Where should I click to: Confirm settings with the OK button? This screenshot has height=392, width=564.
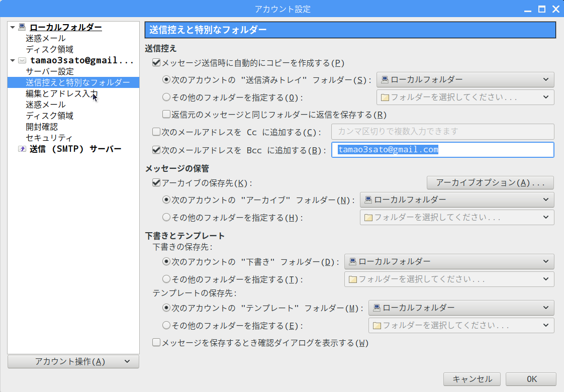coord(531,379)
